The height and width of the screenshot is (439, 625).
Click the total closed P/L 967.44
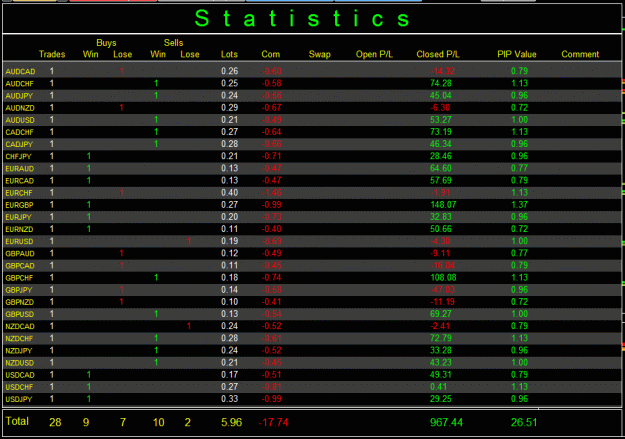(x=446, y=422)
